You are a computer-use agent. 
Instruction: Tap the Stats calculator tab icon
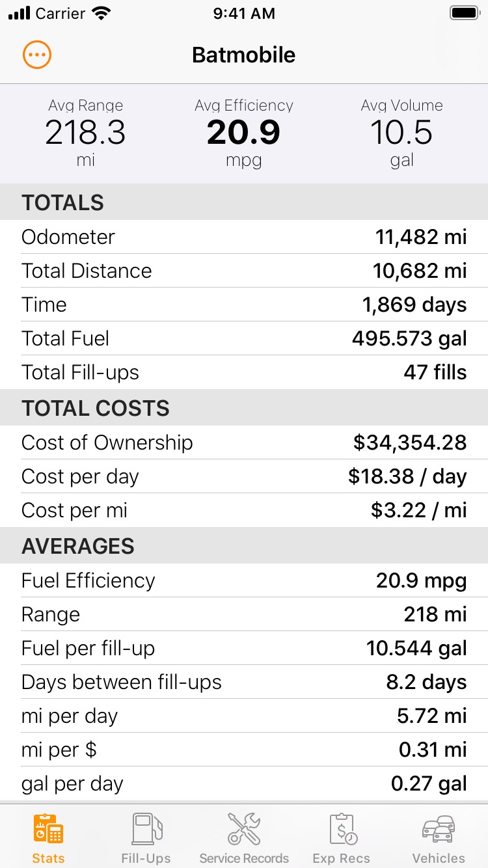tap(48, 830)
